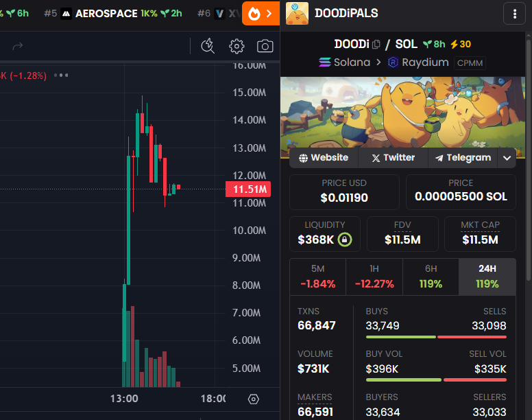
Task: Click the SOL quote token label
Action: point(406,44)
